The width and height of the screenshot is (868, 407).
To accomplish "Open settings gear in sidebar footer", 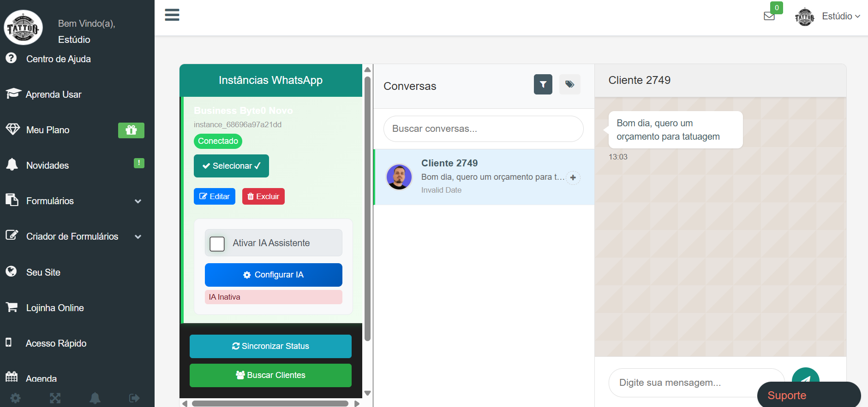I will click(16, 398).
